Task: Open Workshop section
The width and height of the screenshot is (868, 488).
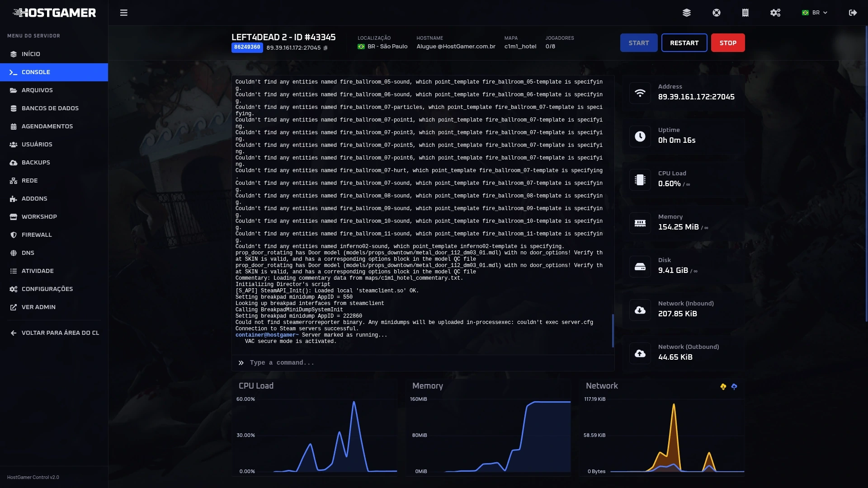Action: pos(54,217)
